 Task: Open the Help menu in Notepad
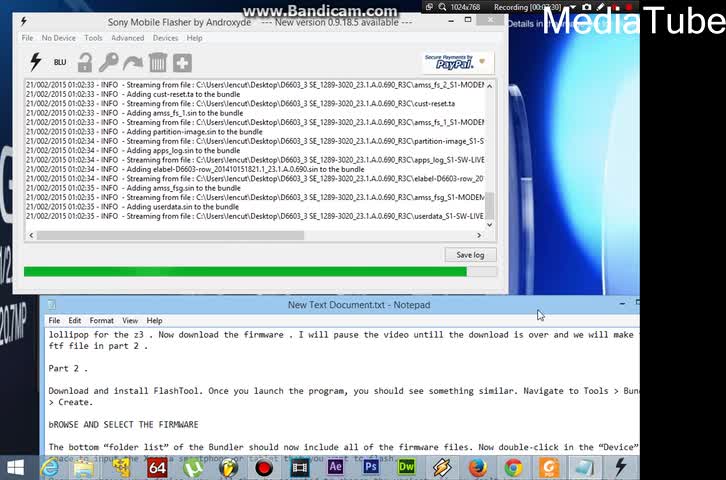tap(154, 320)
